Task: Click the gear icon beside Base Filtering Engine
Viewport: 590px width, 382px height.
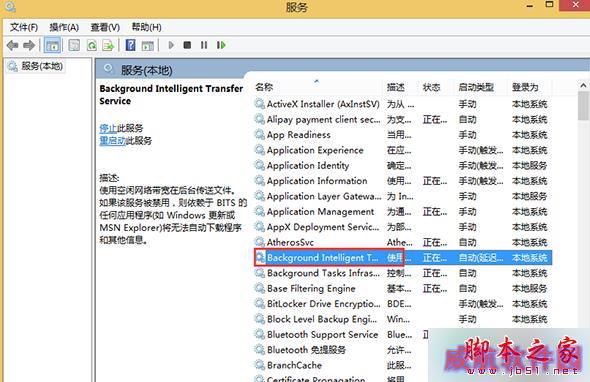Action: [259, 288]
